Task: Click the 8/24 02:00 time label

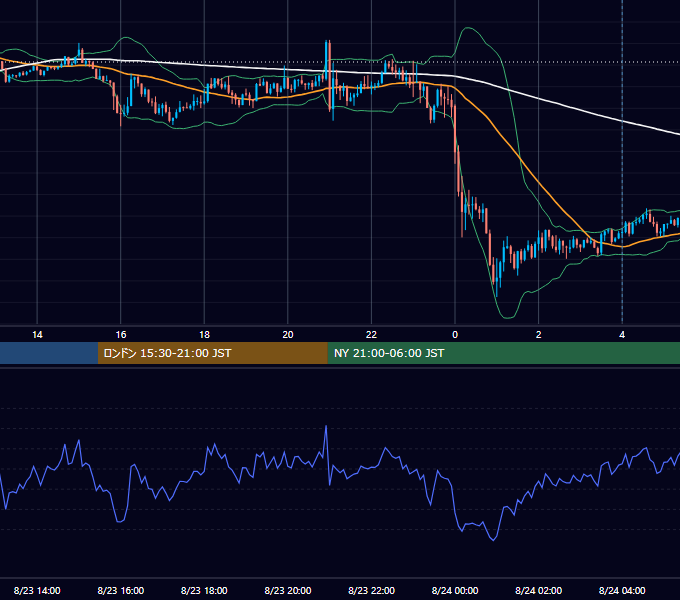Action: click(538, 590)
